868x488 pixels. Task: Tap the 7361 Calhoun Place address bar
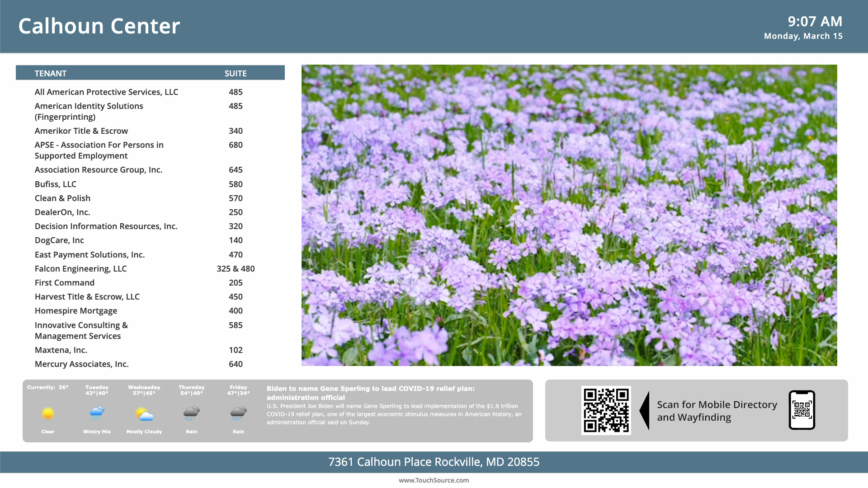coord(434,462)
